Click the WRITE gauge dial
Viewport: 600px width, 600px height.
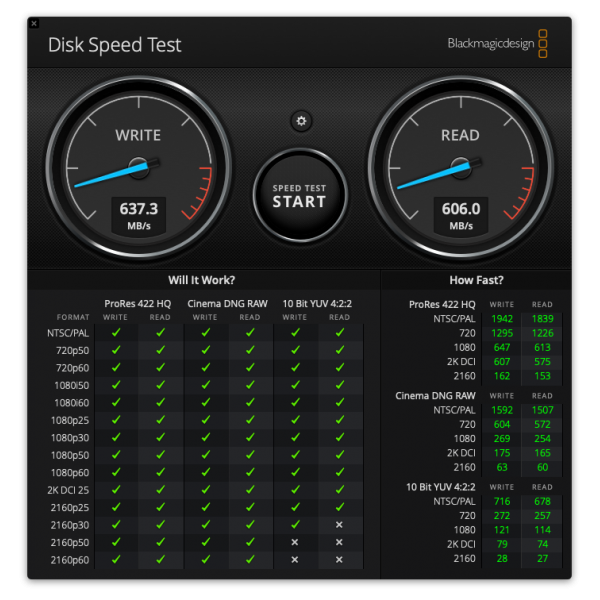pos(138,167)
